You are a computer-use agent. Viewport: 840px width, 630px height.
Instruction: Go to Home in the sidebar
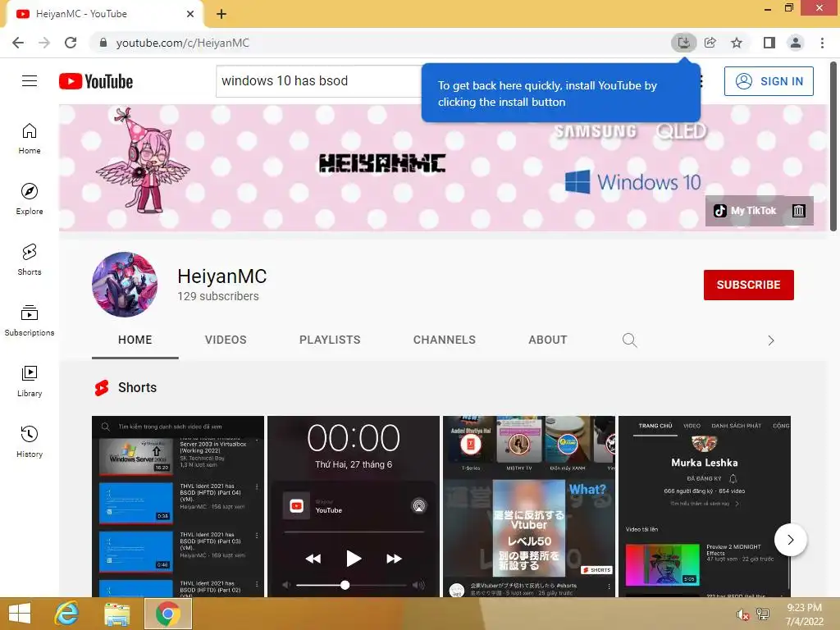(x=30, y=138)
